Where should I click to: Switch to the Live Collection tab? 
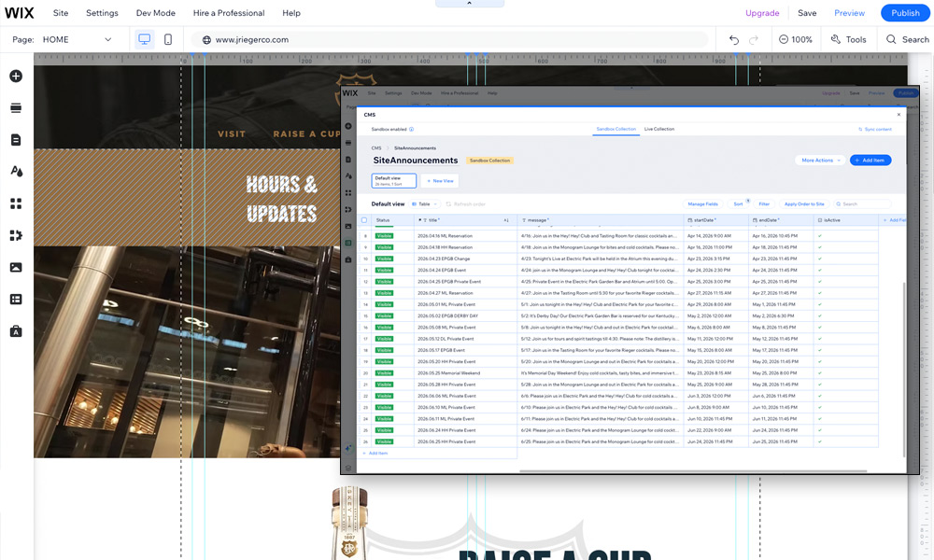pyautogui.click(x=658, y=129)
